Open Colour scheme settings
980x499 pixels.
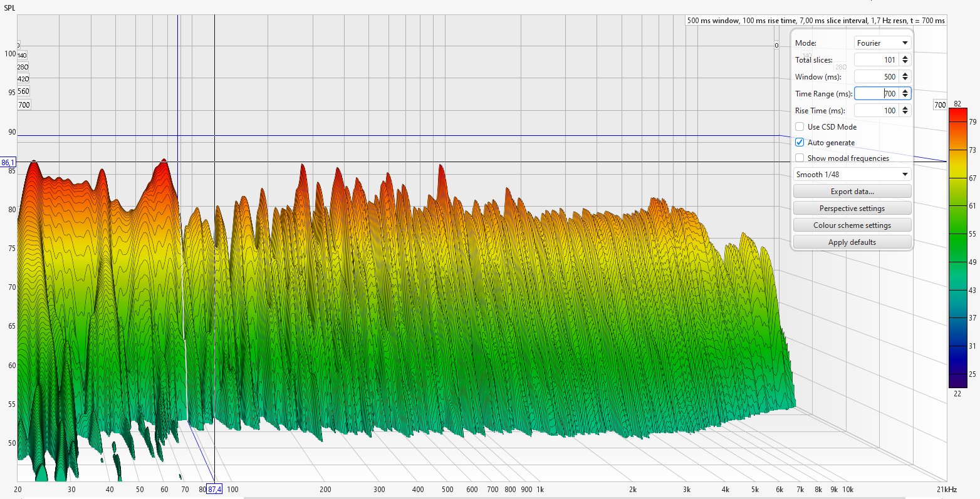coord(852,225)
